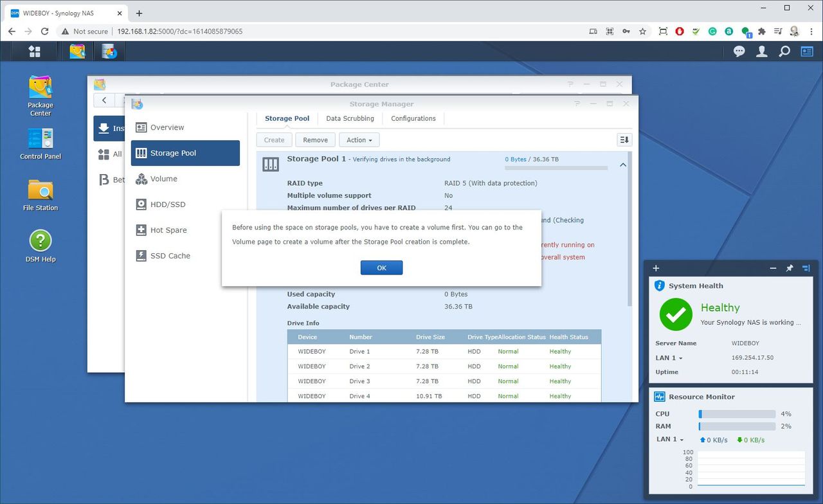Click the RAM usage bar

point(737,426)
